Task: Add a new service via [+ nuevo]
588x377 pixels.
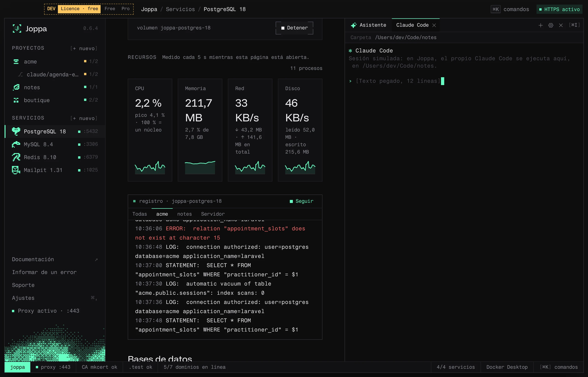Action: click(x=84, y=118)
